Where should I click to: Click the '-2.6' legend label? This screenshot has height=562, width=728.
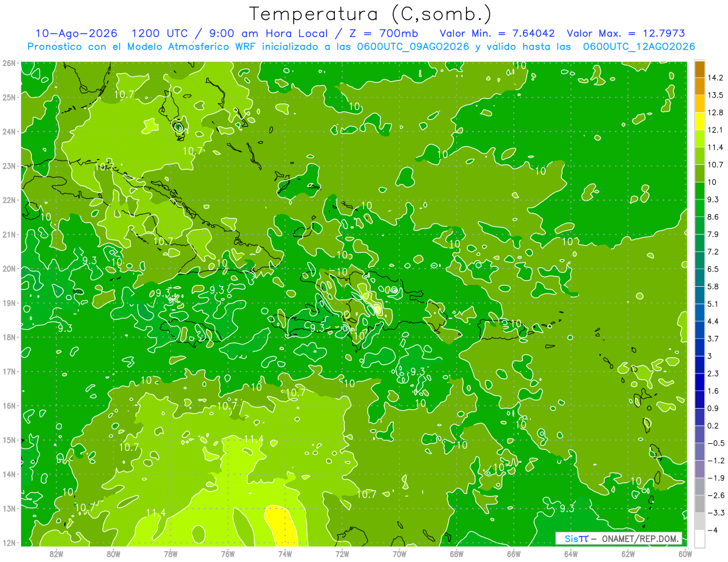716,495
